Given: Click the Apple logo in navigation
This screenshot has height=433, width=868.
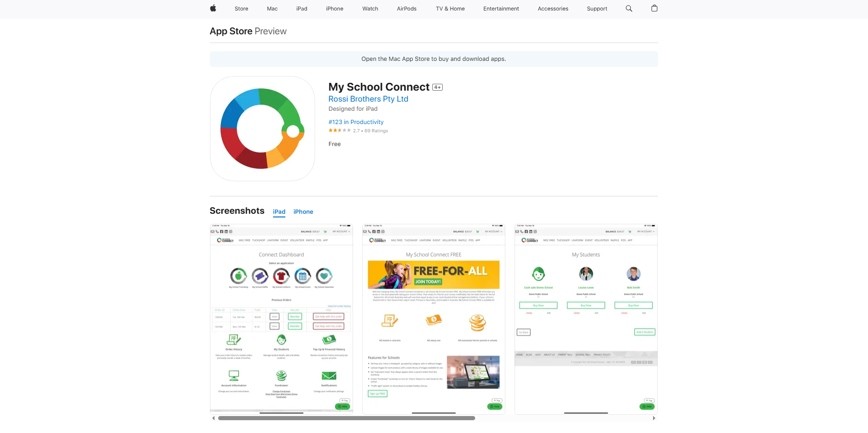Looking at the screenshot, I should (213, 8).
